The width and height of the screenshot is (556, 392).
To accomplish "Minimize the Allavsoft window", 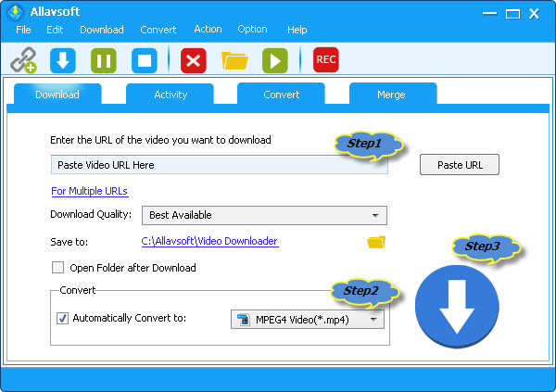I will 489,14.
